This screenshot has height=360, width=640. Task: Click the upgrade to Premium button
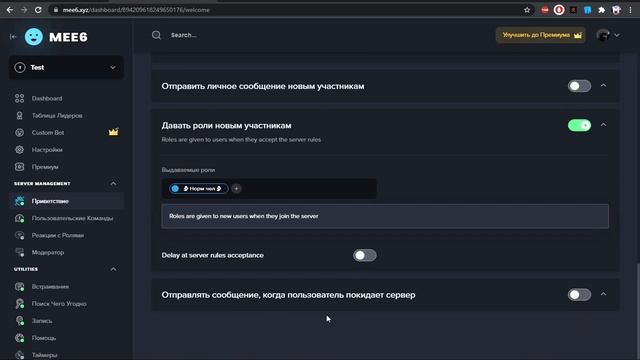coord(541,35)
